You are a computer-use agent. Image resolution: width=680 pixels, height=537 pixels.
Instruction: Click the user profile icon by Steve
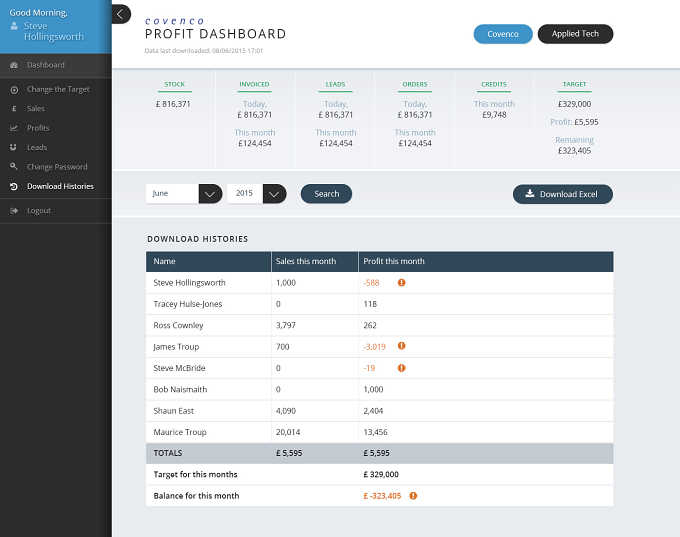coord(14,26)
